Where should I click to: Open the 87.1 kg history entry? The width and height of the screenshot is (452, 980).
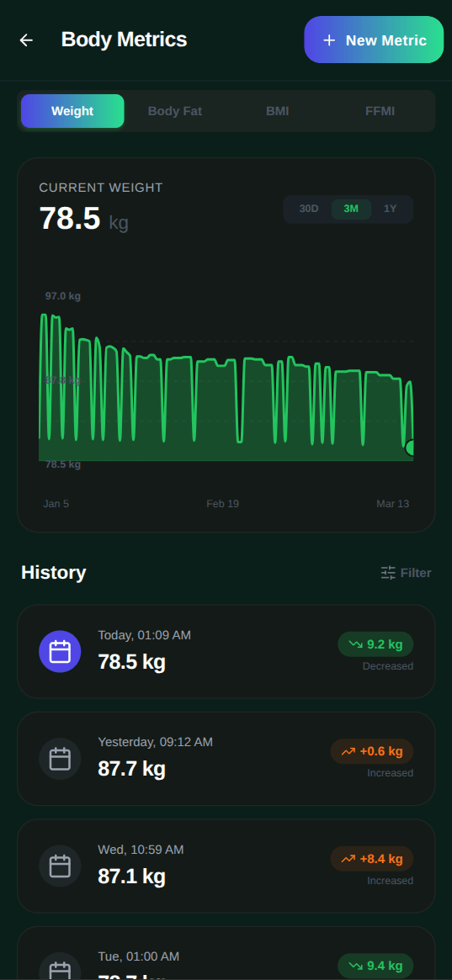226,866
